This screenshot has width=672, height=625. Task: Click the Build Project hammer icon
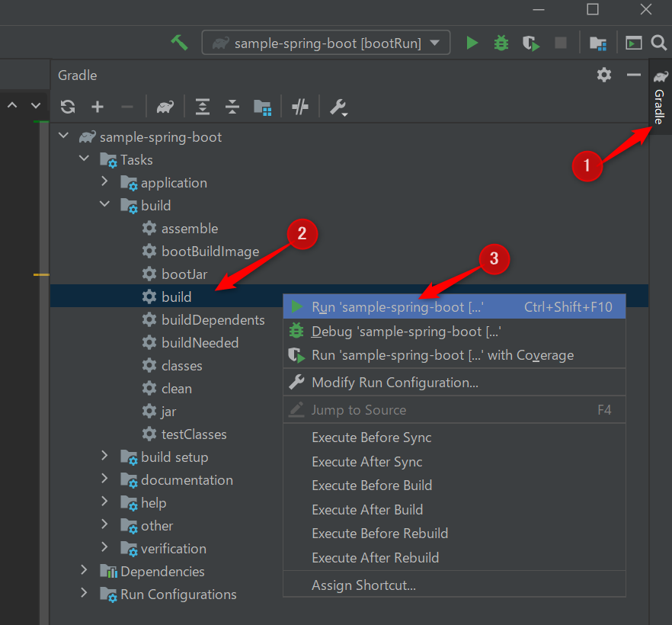coord(179,43)
